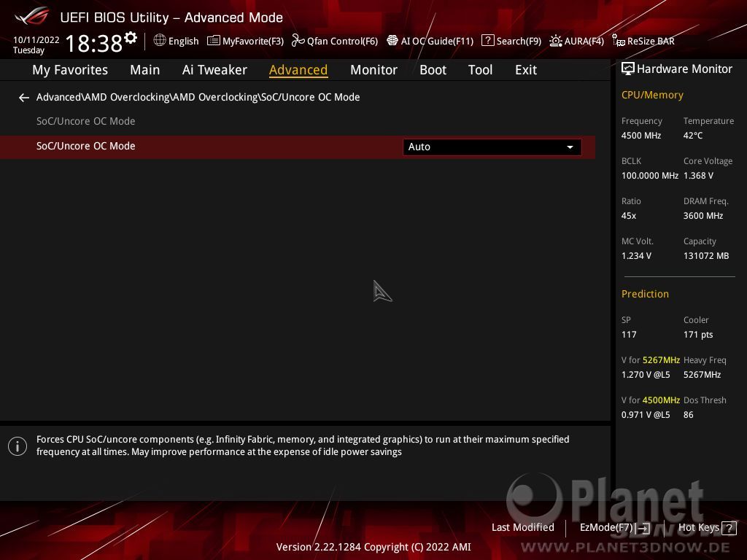Viewport: 747px width, 560px height.
Task: Open ReSize BAR setting
Action: pos(643,41)
